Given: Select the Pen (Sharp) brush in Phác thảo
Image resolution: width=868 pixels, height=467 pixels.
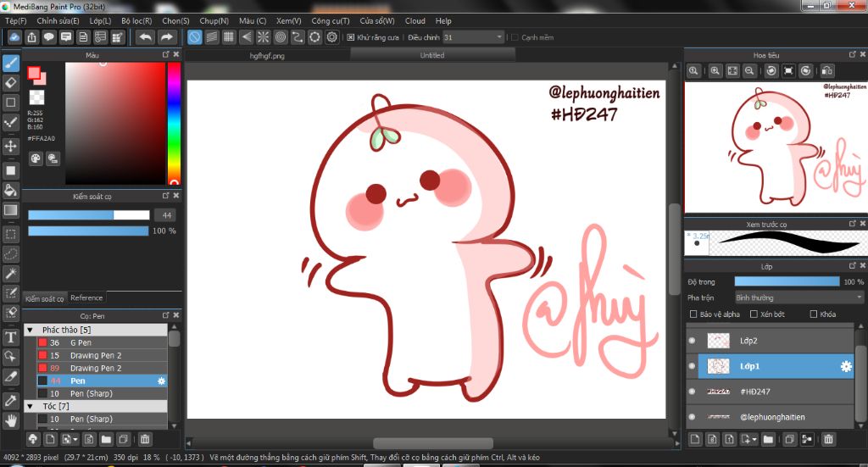Looking at the screenshot, I should pos(102,393).
